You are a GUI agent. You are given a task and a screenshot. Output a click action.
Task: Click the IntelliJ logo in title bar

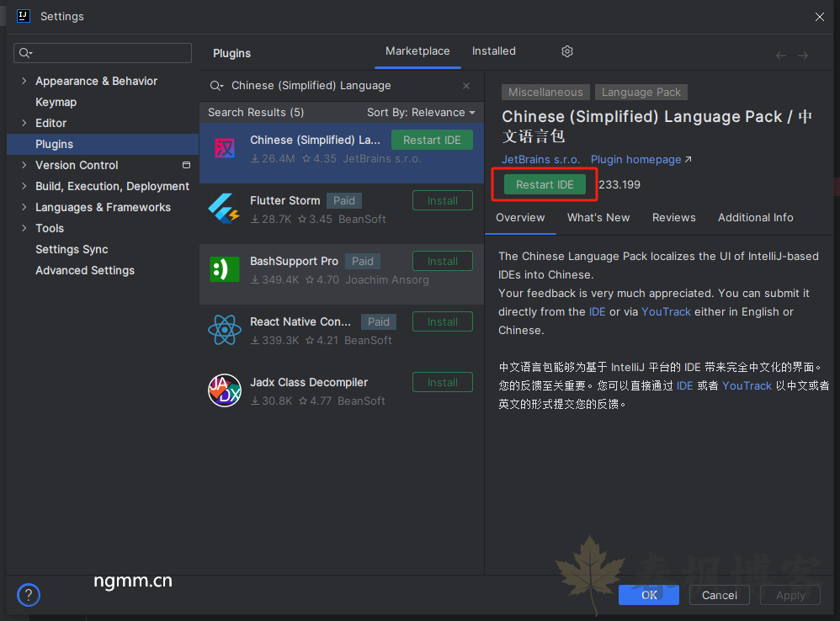pos(23,16)
